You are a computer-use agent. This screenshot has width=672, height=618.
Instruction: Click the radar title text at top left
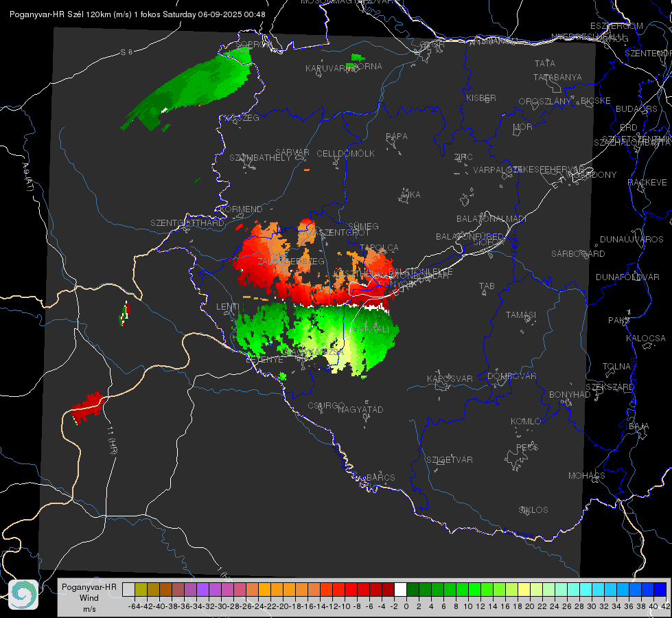pos(137,14)
